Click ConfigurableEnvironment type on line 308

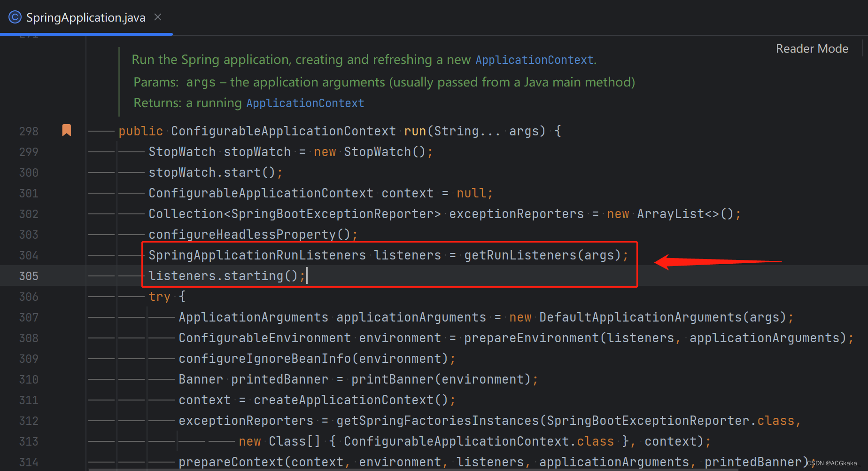point(265,338)
